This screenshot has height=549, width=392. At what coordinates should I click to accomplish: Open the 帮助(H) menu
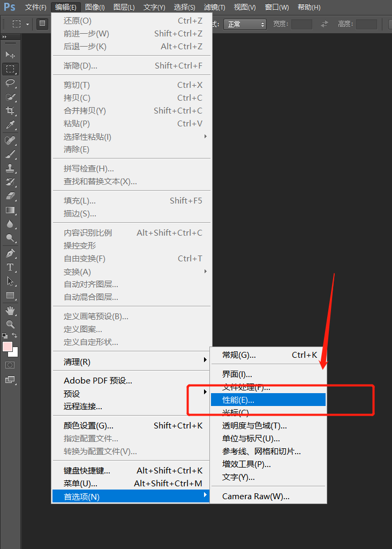click(308, 7)
